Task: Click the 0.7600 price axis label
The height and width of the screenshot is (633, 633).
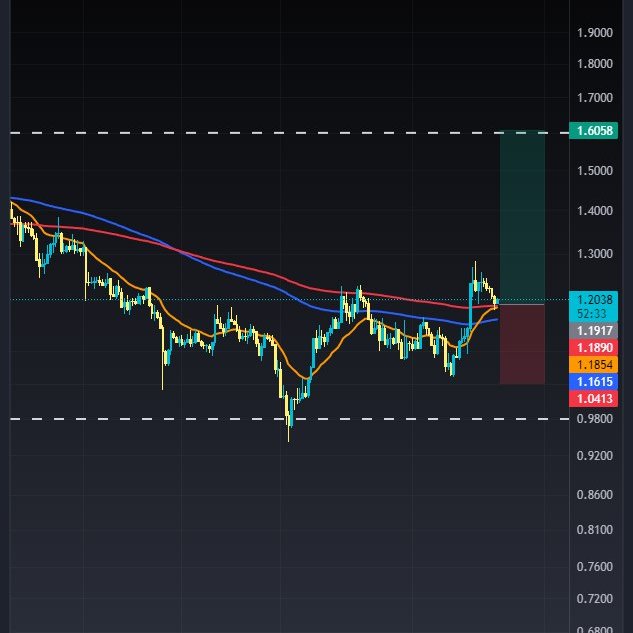Action: pyautogui.click(x=595, y=566)
